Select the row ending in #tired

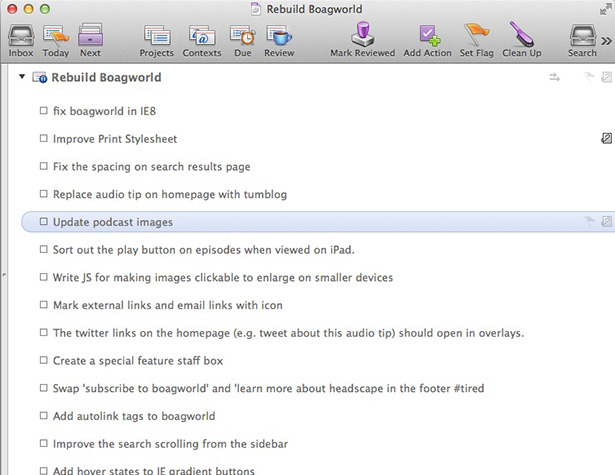tap(268, 388)
